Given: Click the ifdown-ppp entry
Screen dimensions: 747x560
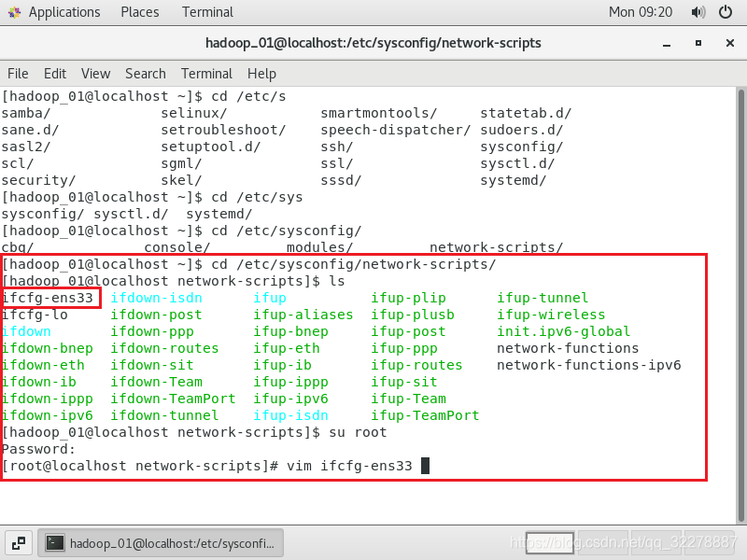Looking at the screenshot, I should point(152,332).
